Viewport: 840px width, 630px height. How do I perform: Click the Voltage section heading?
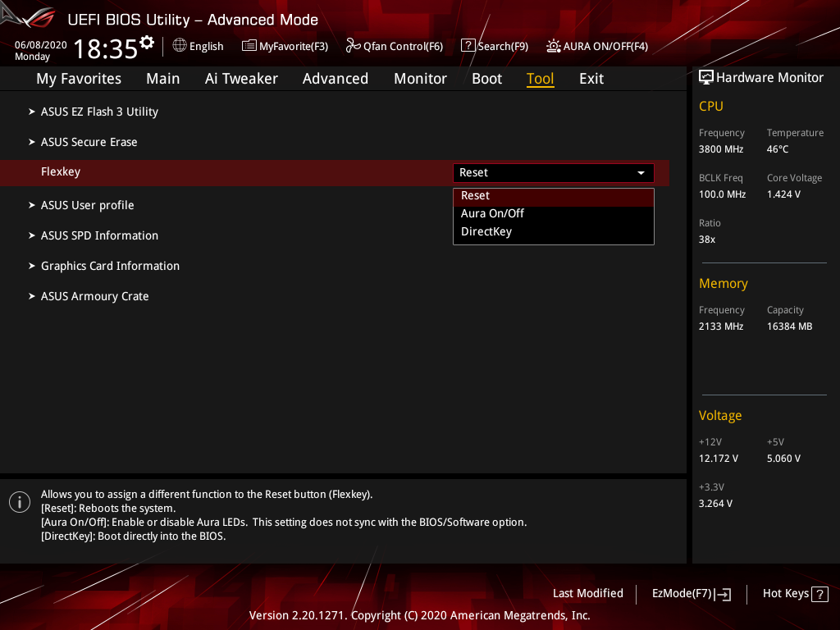tap(720, 416)
